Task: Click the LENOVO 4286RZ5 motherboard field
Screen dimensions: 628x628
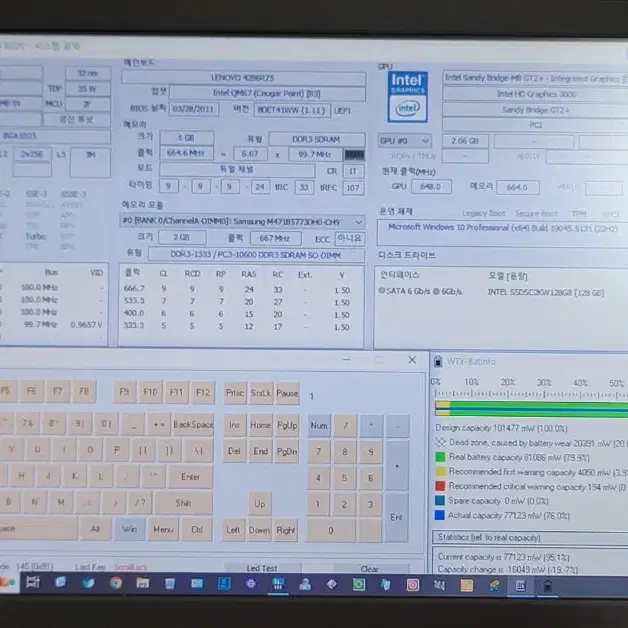Action: (244, 78)
